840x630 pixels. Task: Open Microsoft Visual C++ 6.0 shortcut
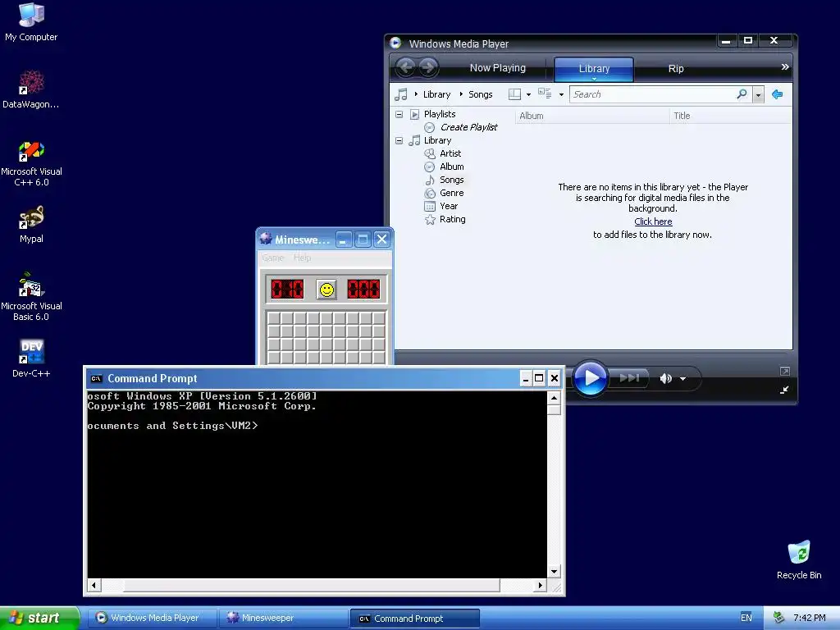point(31,163)
